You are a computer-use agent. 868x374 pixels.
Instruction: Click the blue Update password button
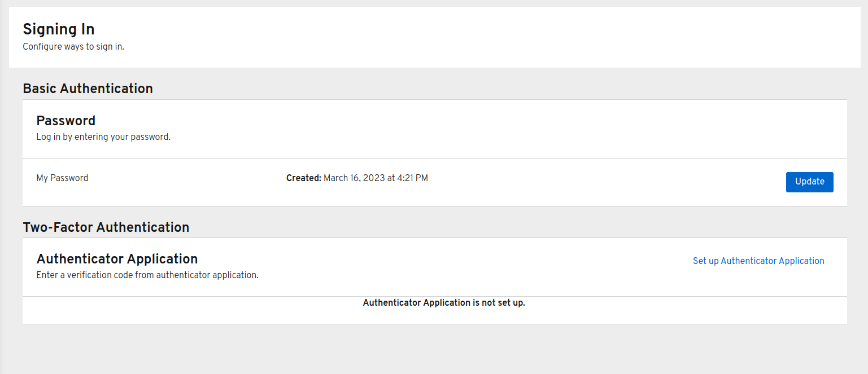coord(809,182)
